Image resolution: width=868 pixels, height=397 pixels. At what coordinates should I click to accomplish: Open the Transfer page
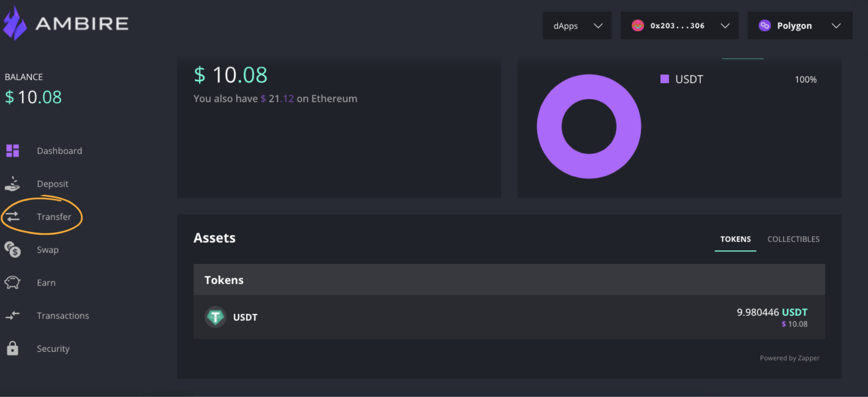[x=54, y=217]
